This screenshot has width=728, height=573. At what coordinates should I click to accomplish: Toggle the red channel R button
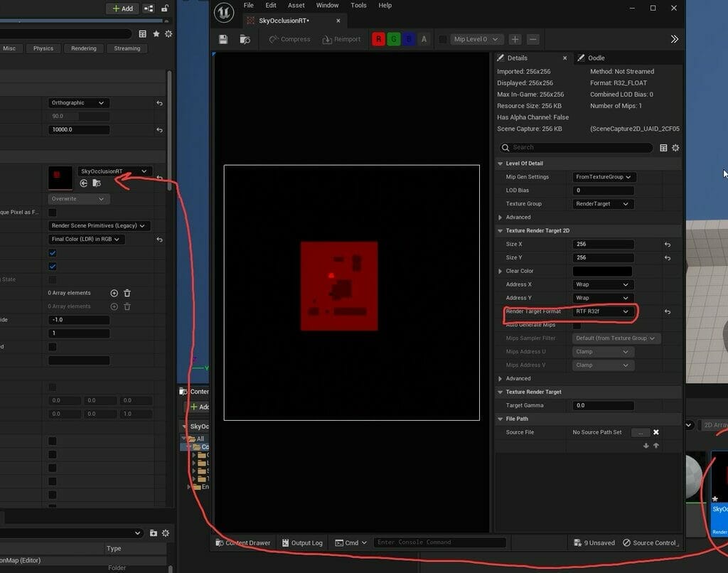pyautogui.click(x=378, y=39)
